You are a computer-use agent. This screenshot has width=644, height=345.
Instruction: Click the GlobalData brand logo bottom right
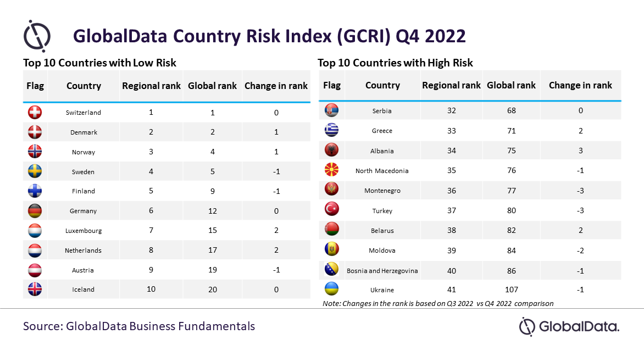569,326
